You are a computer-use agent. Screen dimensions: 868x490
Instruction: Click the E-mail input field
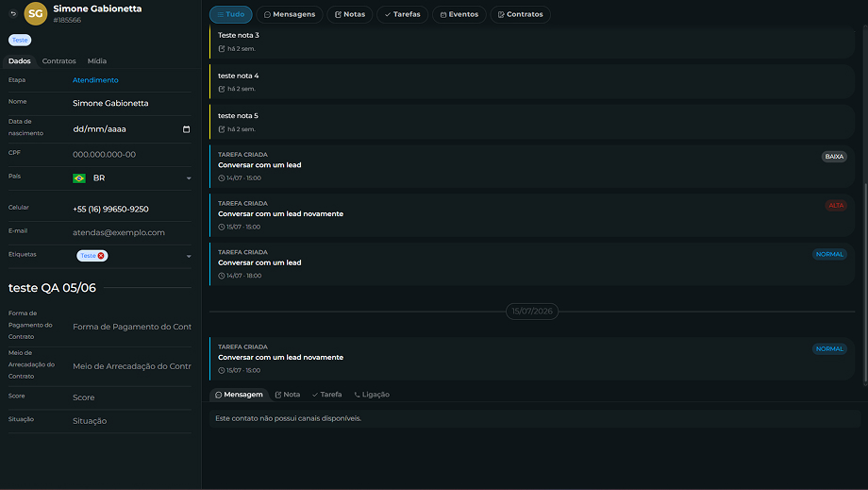click(x=132, y=232)
